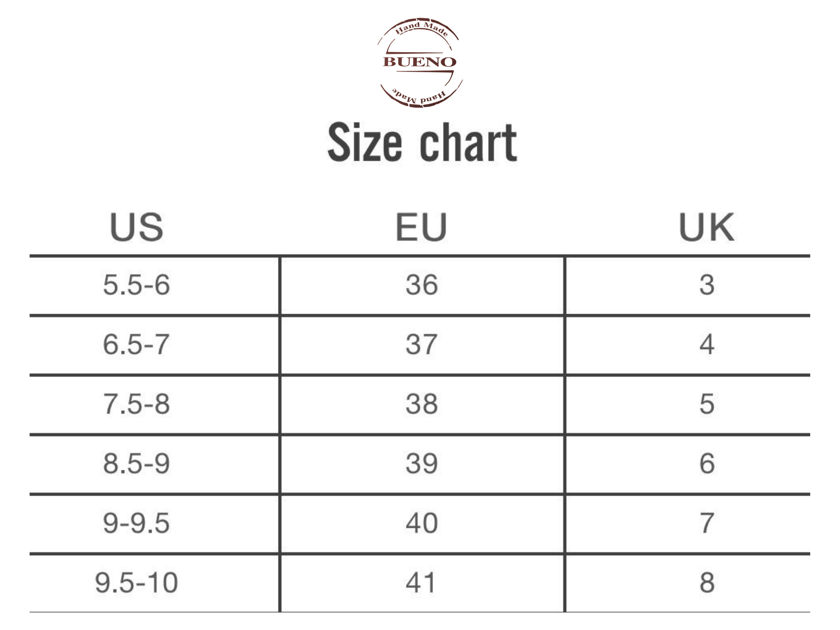Select the EU column header
This screenshot has height=630, width=840.
pos(421,227)
